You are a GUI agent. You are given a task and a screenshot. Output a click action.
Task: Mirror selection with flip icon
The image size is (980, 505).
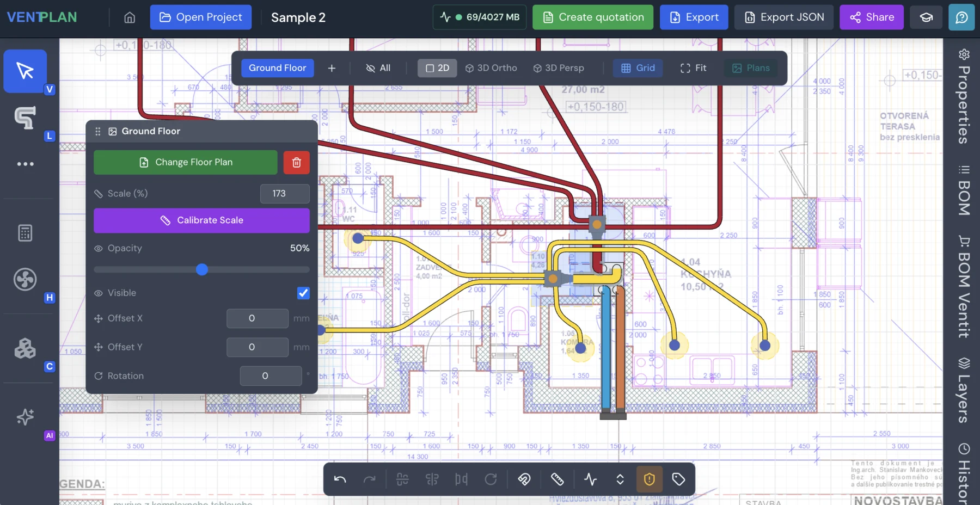(462, 479)
